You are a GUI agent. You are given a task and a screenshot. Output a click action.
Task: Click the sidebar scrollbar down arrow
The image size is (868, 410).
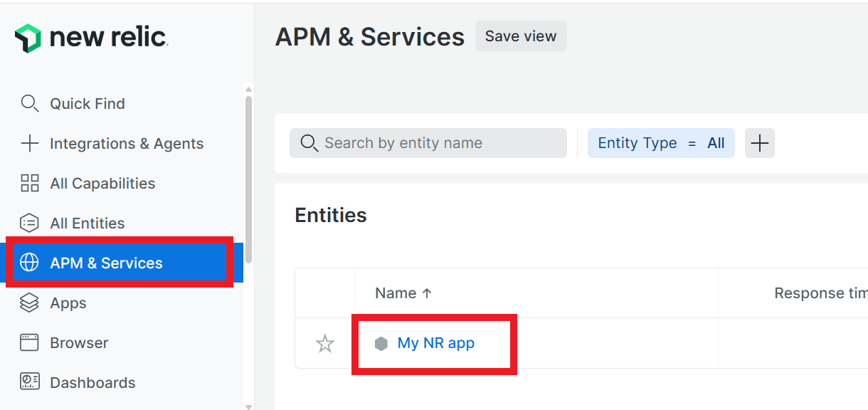tap(248, 406)
